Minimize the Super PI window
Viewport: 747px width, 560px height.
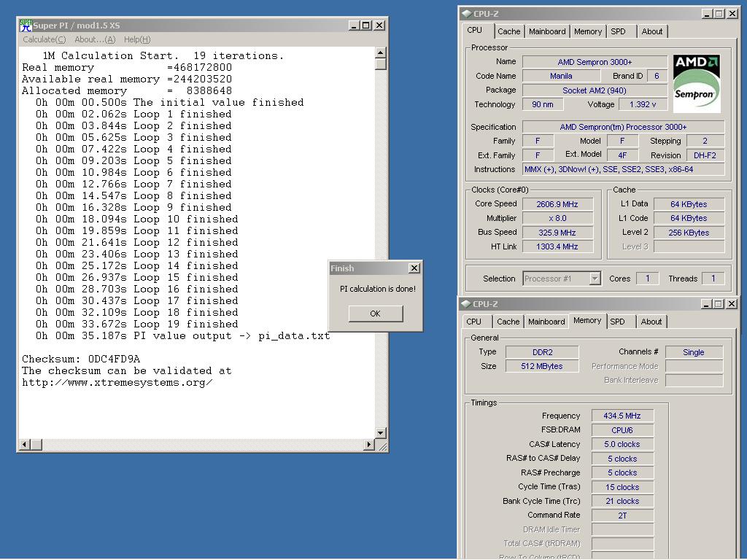(x=354, y=26)
